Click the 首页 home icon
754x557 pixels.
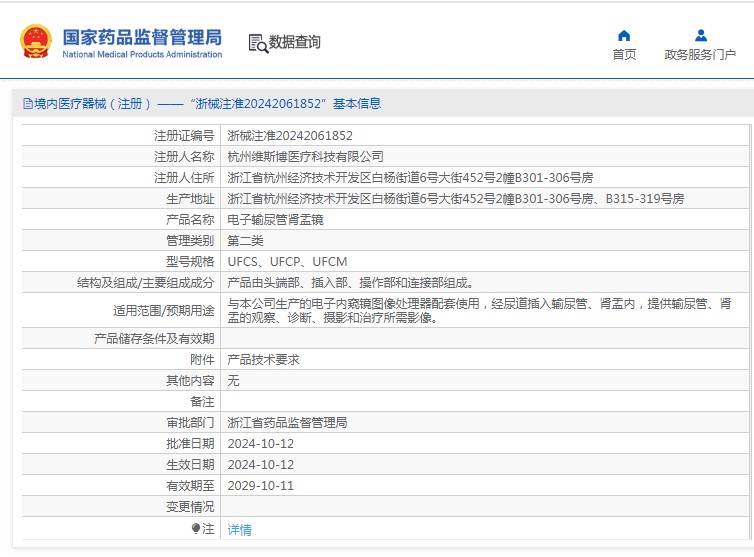tap(624, 36)
